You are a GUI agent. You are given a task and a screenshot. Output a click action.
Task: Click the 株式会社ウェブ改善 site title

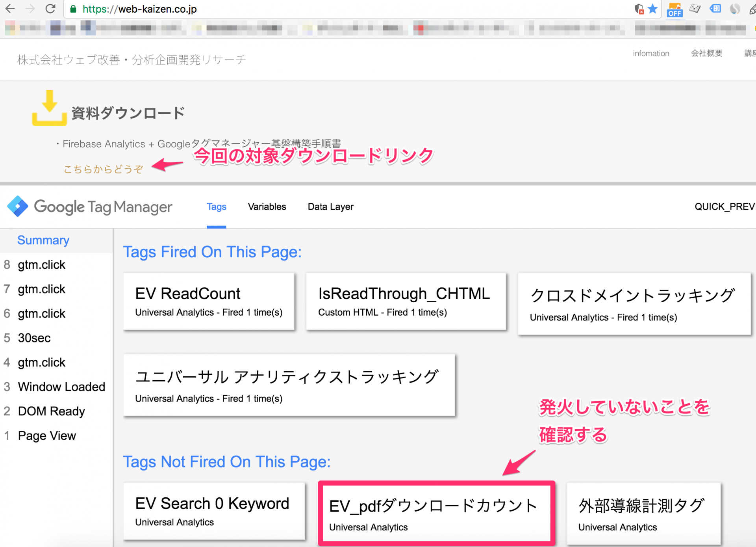[132, 60]
